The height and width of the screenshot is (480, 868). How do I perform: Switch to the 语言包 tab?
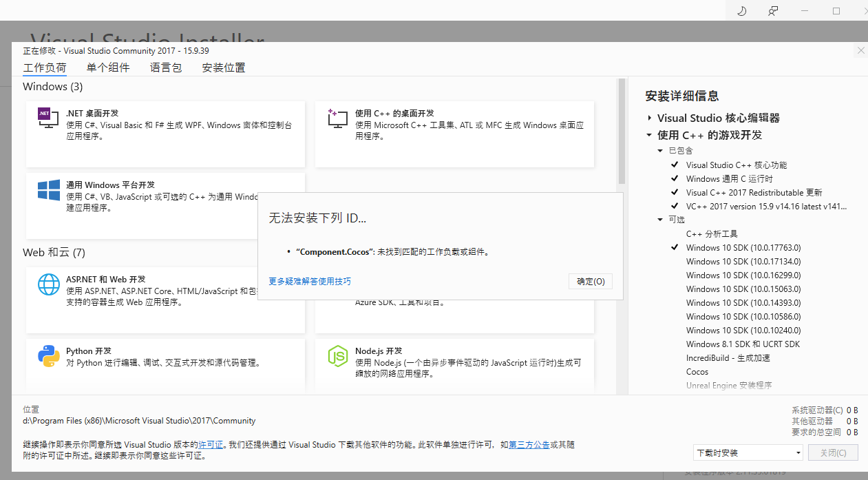coord(166,67)
